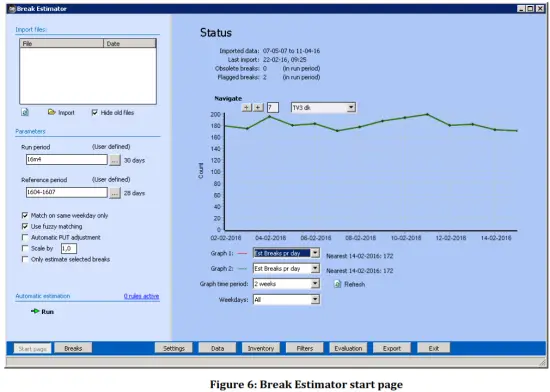Maximize the Break Estimator window

[x=530, y=8]
